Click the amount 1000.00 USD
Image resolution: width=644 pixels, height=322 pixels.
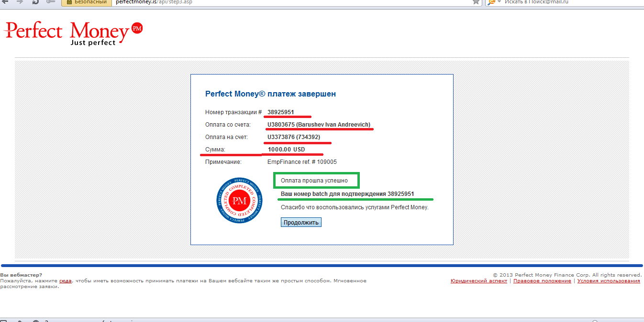point(287,150)
